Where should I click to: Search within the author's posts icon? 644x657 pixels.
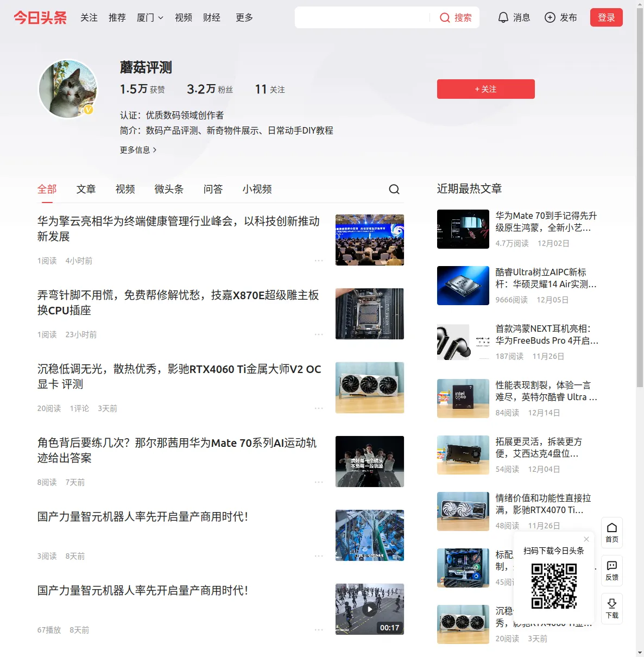(x=394, y=189)
